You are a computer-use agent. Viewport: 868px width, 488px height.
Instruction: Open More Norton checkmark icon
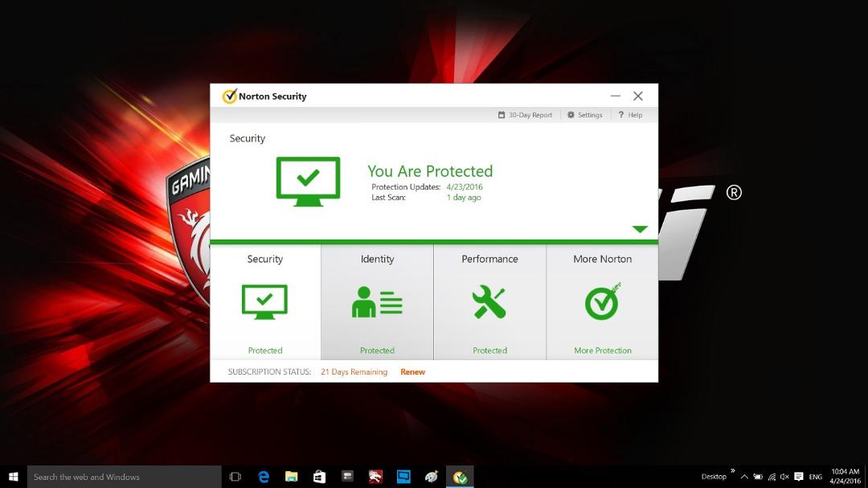[x=603, y=301]
